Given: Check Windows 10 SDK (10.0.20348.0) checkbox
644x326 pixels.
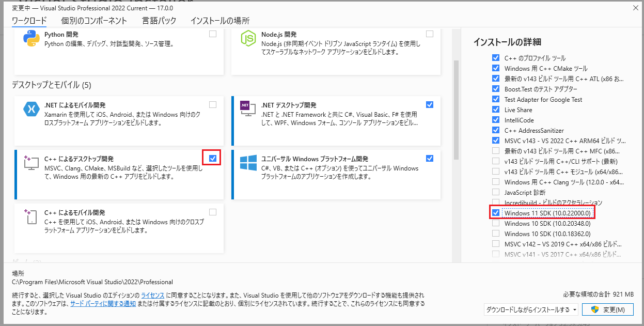Looking at the screenshot, I should [x=496, y=223].
